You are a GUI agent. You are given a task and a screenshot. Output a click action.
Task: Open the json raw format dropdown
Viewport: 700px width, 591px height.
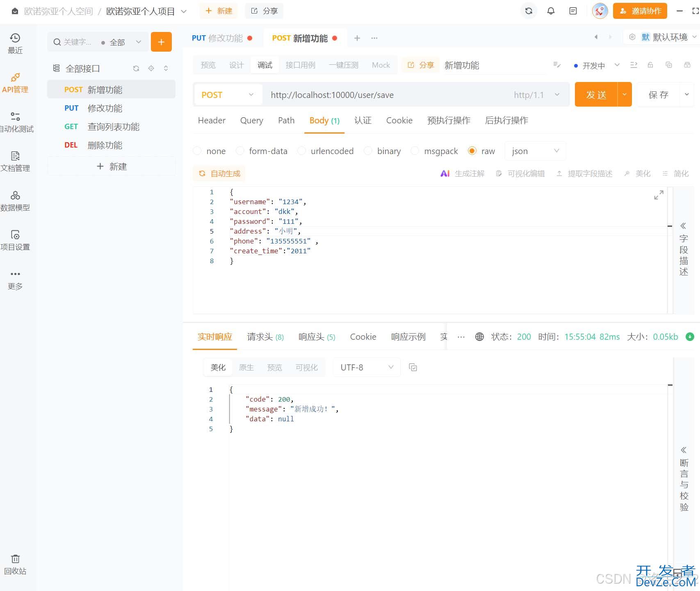click(535, 151)
